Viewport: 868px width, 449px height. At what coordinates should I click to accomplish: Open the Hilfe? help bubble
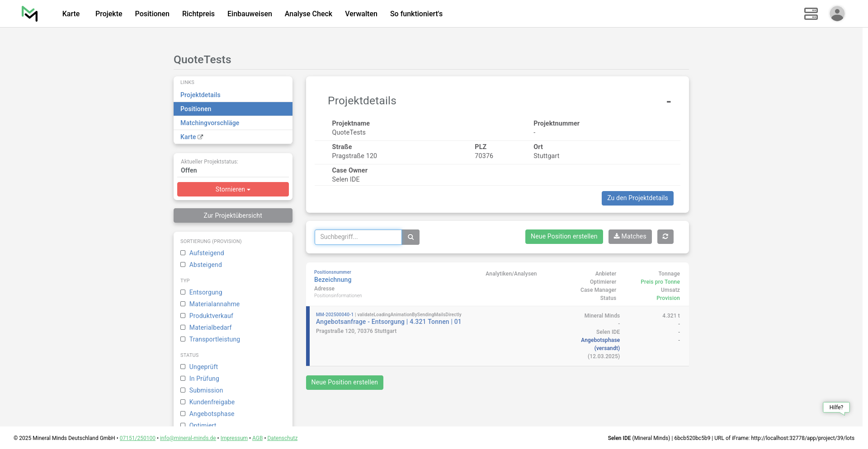(x=836, y=407)
